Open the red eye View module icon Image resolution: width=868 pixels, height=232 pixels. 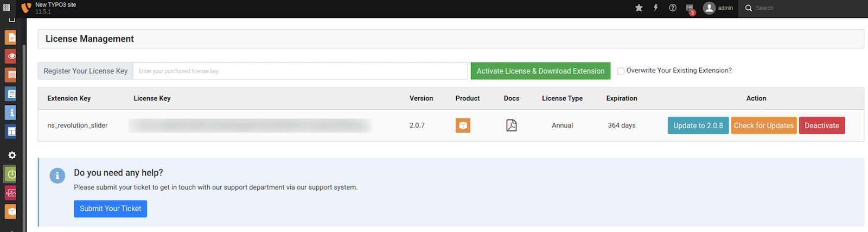click(11, 56)
